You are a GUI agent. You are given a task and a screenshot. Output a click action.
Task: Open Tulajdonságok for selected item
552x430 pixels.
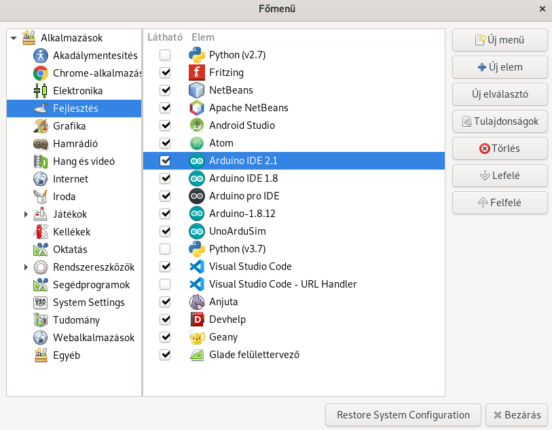pyautogui.click(x=500, y=121)
